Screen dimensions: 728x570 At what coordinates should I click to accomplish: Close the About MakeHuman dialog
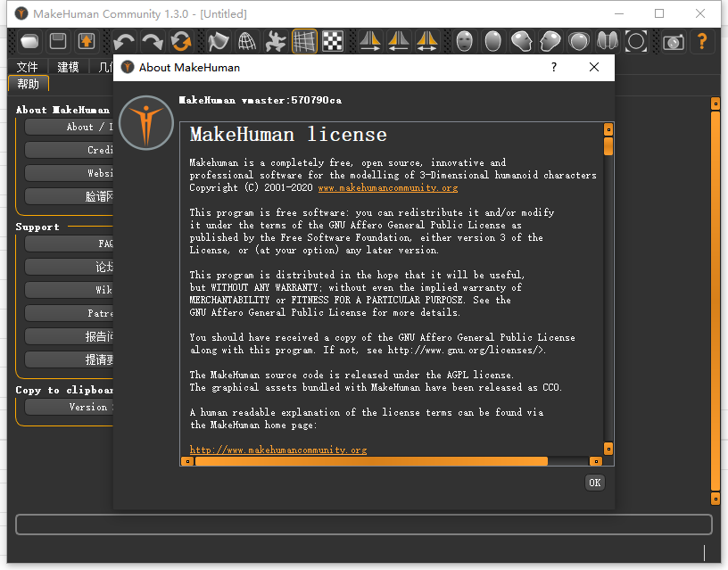point(594,67)
